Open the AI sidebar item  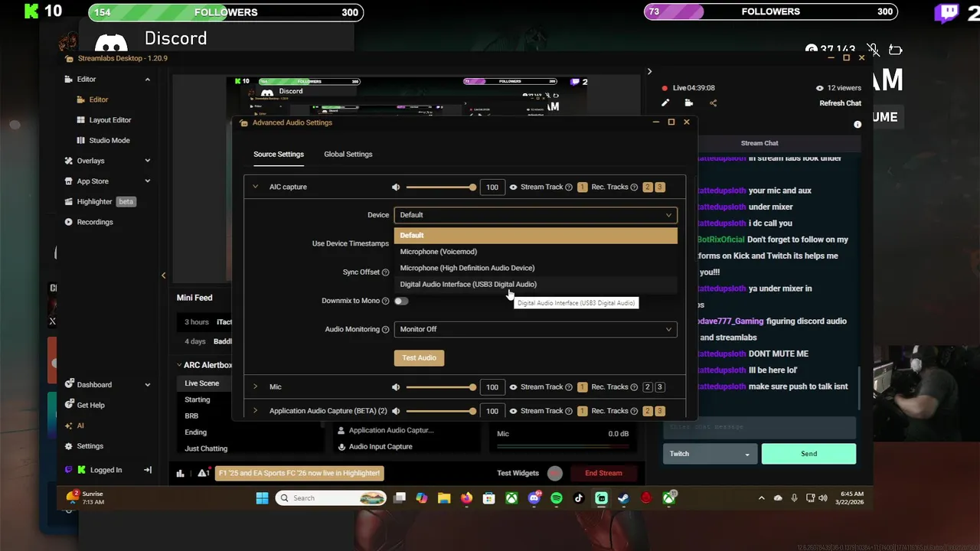click(75, 425)
